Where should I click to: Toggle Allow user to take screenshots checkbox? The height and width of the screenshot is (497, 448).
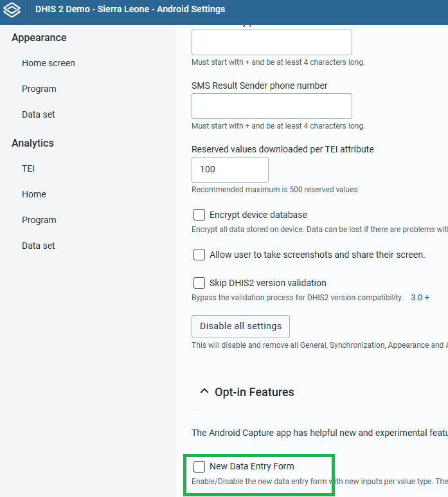pos(199,255)
